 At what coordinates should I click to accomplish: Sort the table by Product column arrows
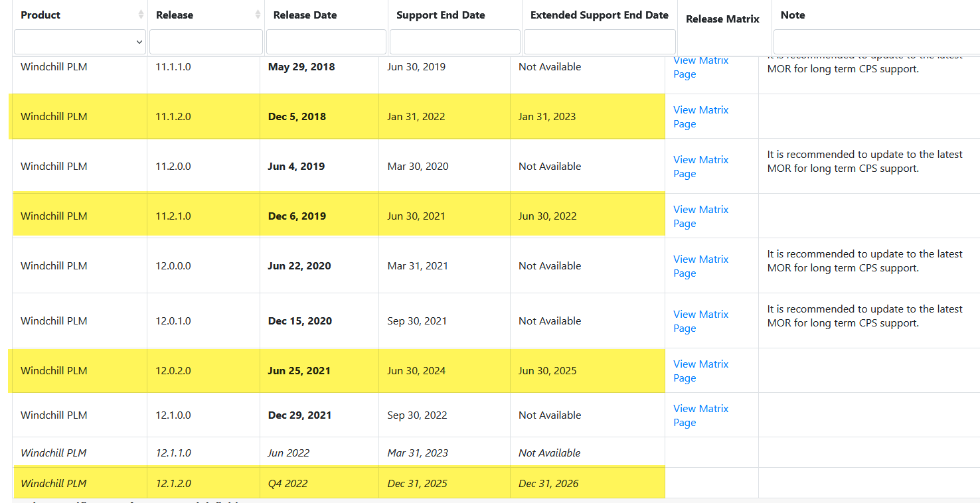coord(141,15)
